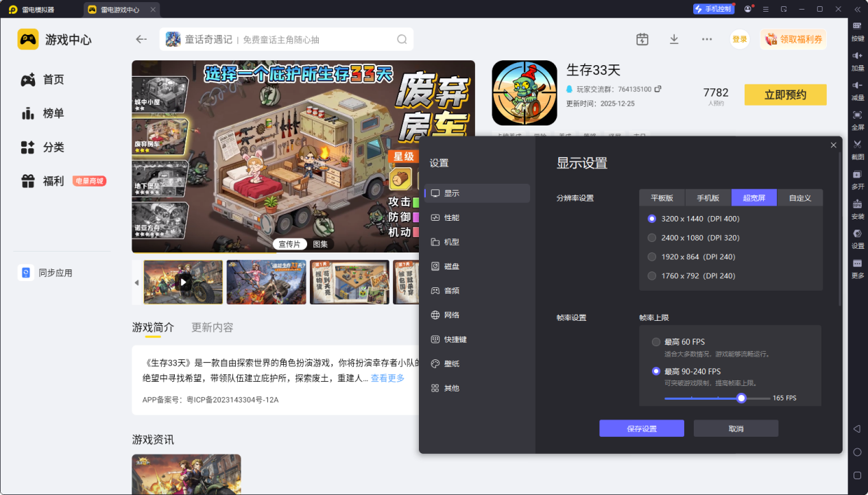Image resolution: width=868 pixels, height=495 pixels.
Task: Open the user account icon in title bar
Action: pyautogui.click(x=749, y=9)
